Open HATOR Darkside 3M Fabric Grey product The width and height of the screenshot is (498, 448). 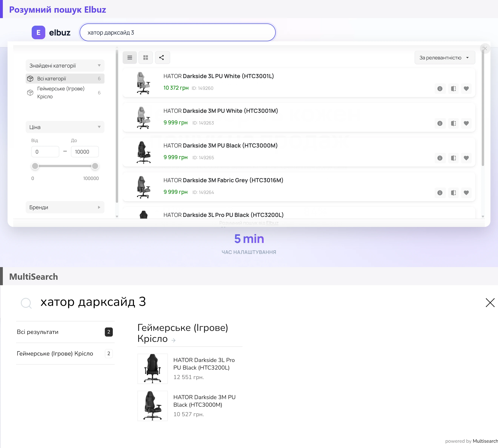click(x=223, y=180)
